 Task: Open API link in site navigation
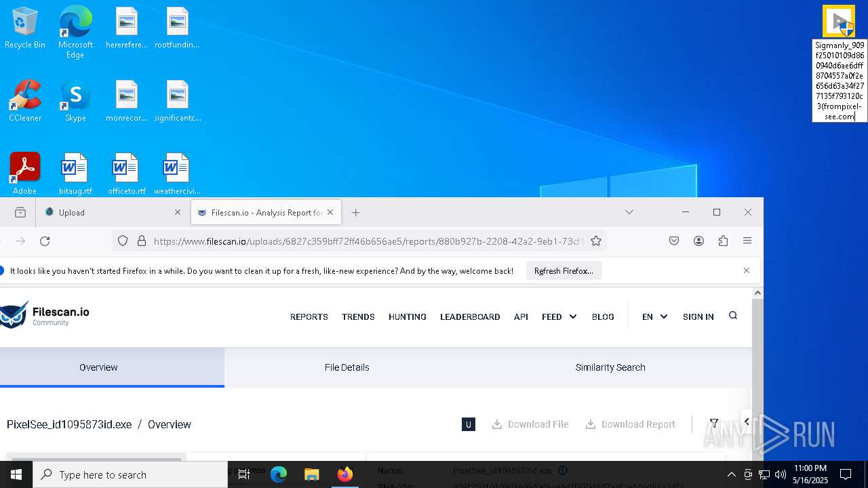521,317
